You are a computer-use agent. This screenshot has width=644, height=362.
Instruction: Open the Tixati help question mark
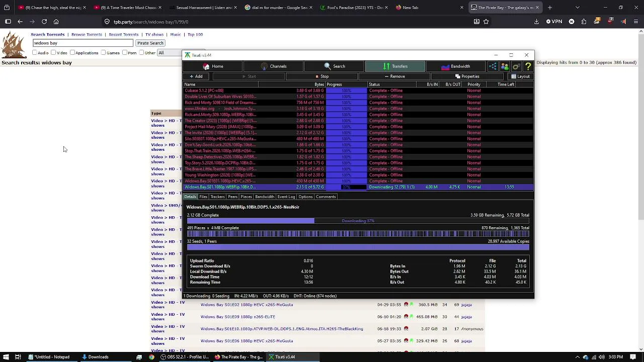tap(528, 66)
